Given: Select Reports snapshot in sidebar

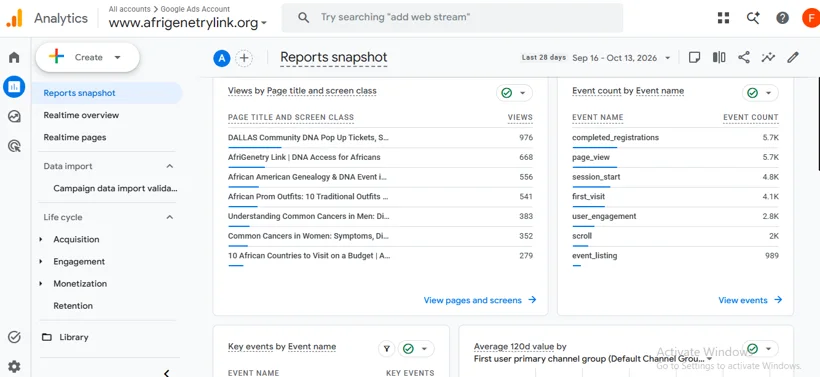Looking at the screenshot, I should click(x=107, y=93).
